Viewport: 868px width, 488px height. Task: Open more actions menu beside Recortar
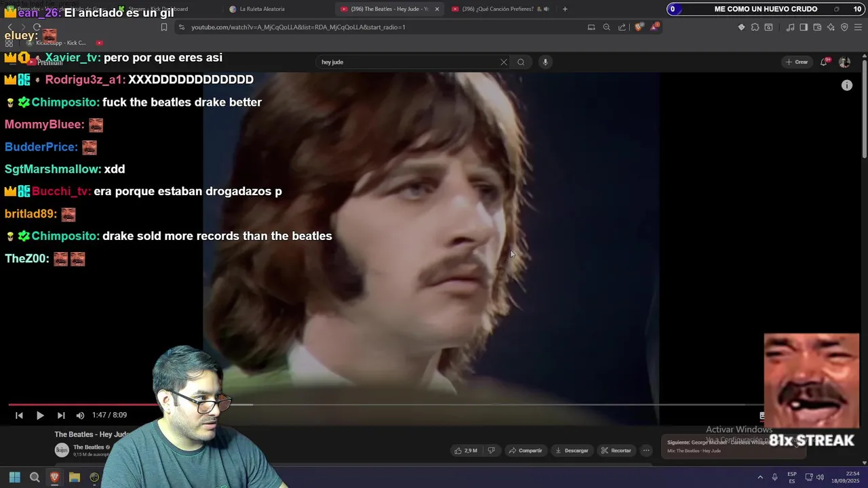pyautogui.click(x=646, y=451)
